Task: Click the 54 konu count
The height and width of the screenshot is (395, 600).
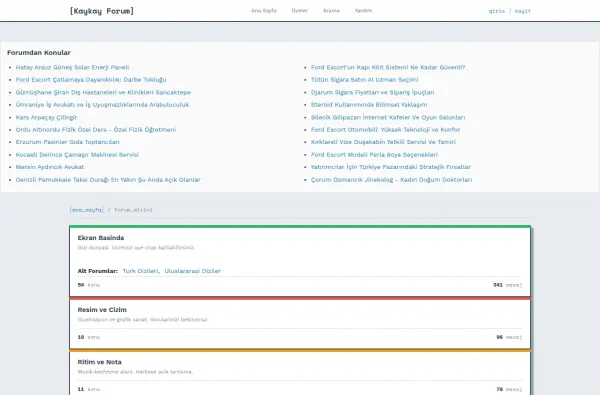Action: click(x=89, y=285)
